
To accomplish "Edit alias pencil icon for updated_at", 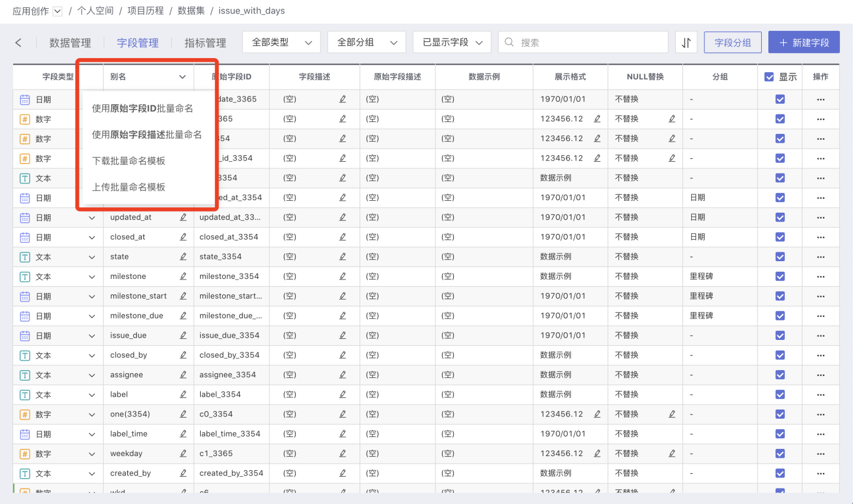I will point(183,217).
